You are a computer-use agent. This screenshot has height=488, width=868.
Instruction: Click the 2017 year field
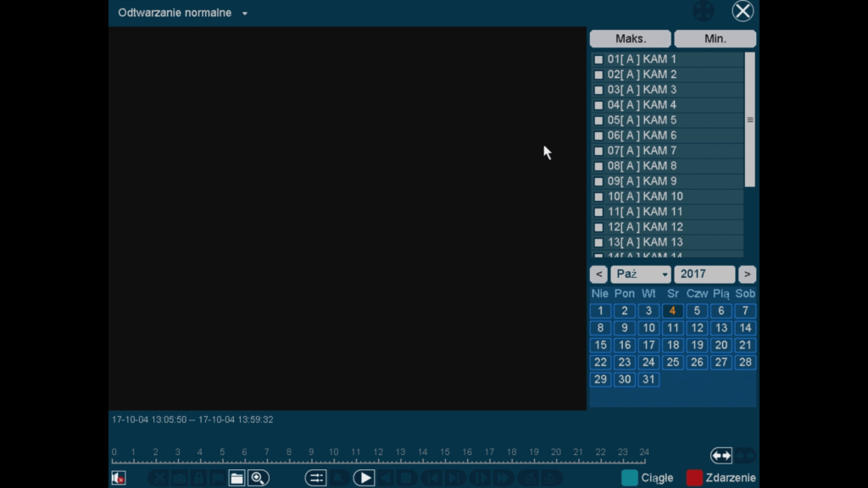(x=704, y=274)
